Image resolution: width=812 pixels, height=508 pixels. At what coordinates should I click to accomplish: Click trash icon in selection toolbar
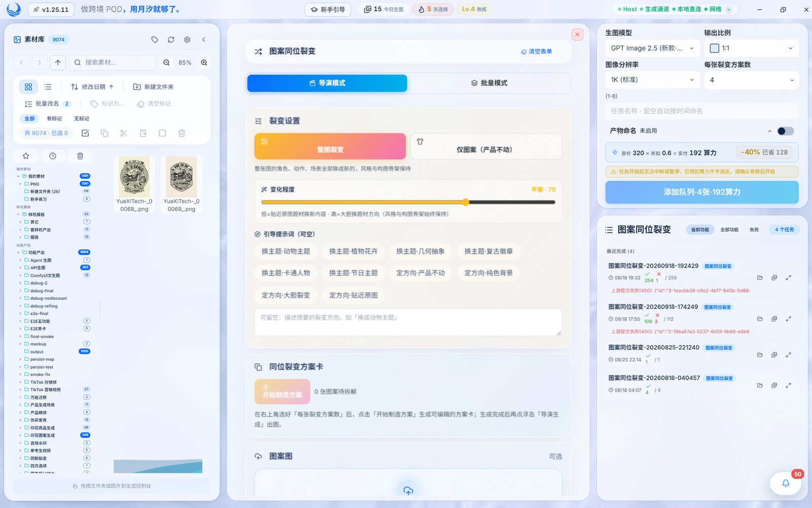coord(182,133)
